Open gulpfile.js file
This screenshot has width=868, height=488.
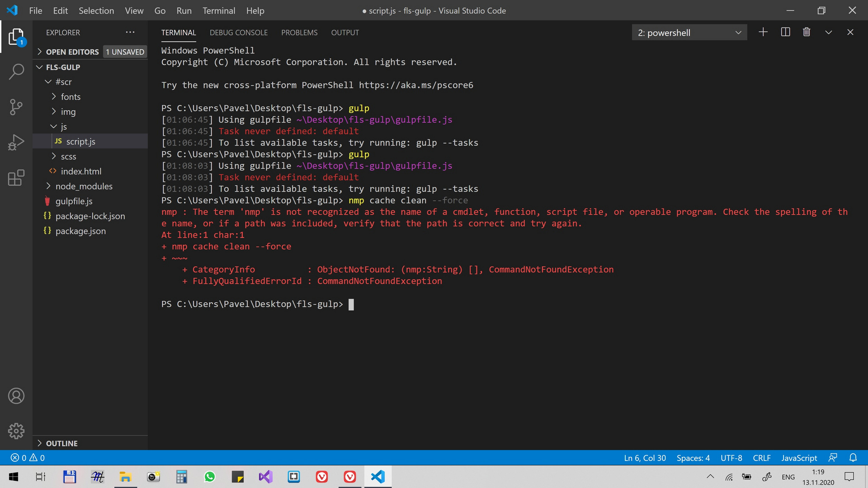coord(90,201)
